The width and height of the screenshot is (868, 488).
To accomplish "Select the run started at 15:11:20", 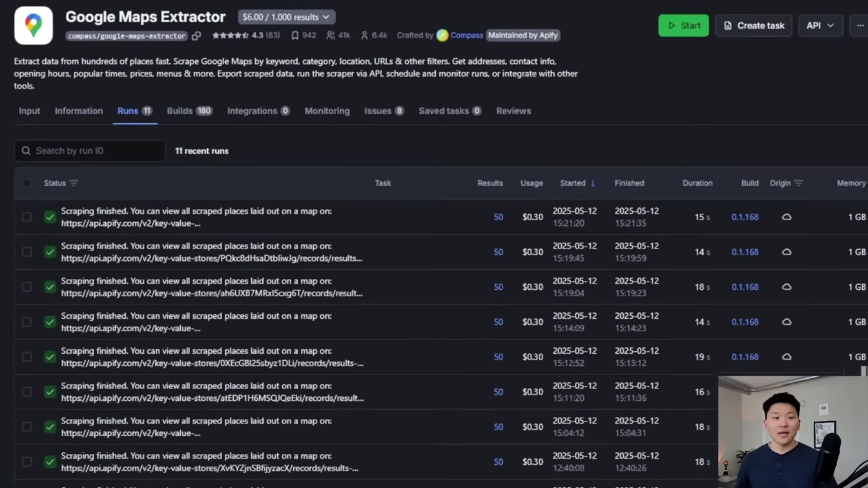I will coord(26,392).
